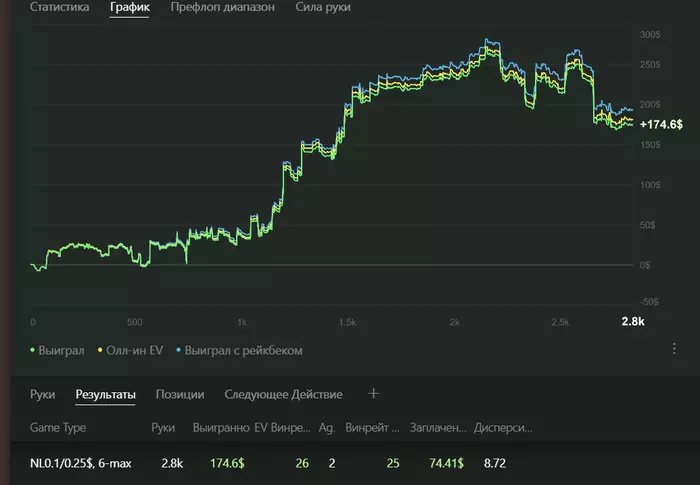Click the 0$ y-axis label
This screenshot has height=485, width=700.
pyautogui.click(x=645, y=265)
